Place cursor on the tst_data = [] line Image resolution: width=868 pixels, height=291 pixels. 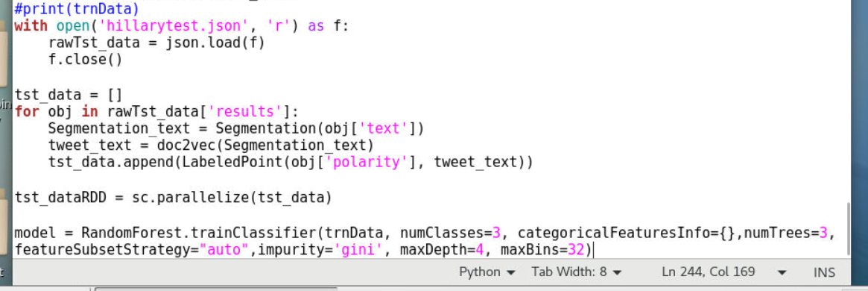coord(68,94)
